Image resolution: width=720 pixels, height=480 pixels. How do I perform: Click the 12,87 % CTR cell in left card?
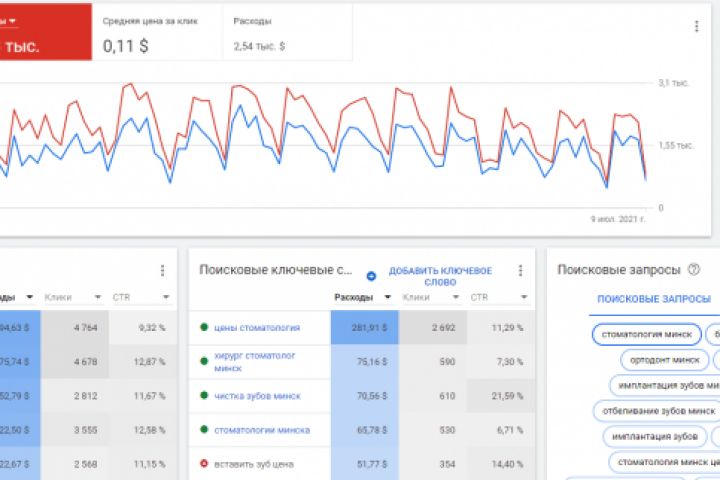143,361
